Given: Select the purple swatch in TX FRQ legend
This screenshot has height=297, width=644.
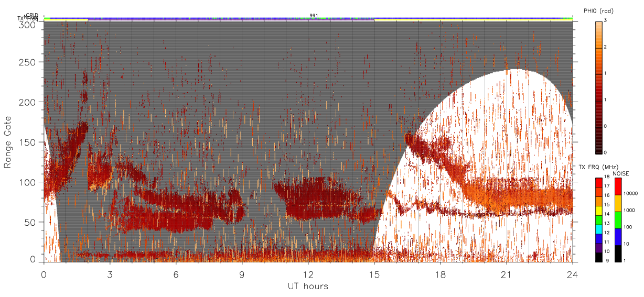Looking at the screenshot, I should (x=599, y=248).
